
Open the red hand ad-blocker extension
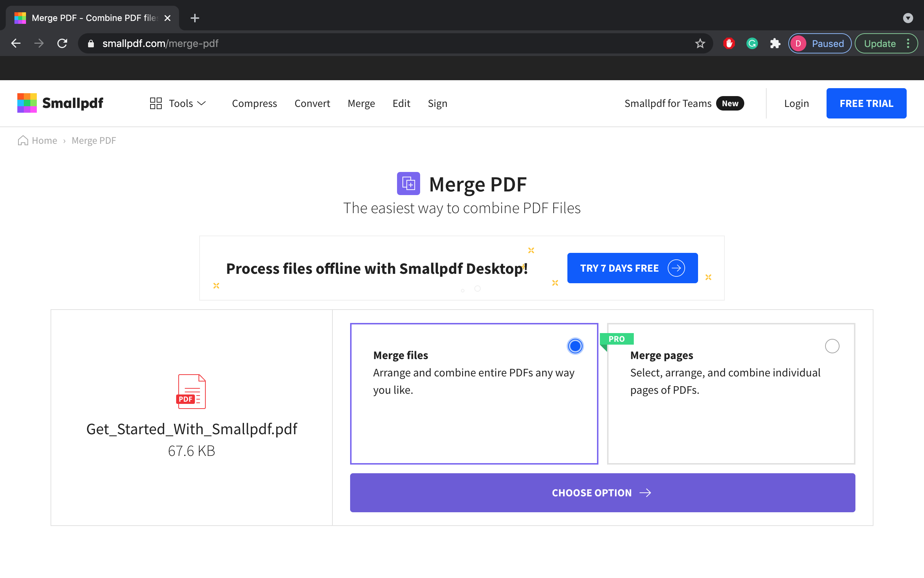[729, 44]
